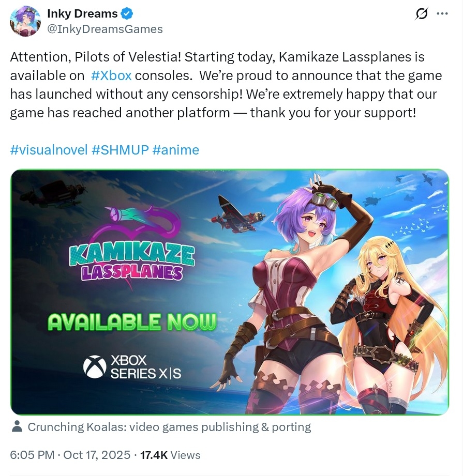Click the green Available Now text
This screenshot has width=463, height=476.
tap(132, 322)
